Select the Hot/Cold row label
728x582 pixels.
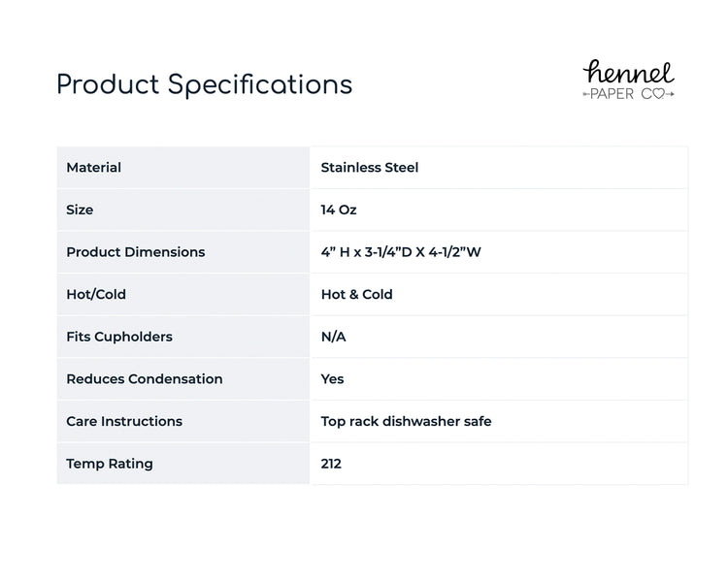[x=96, y=294]
